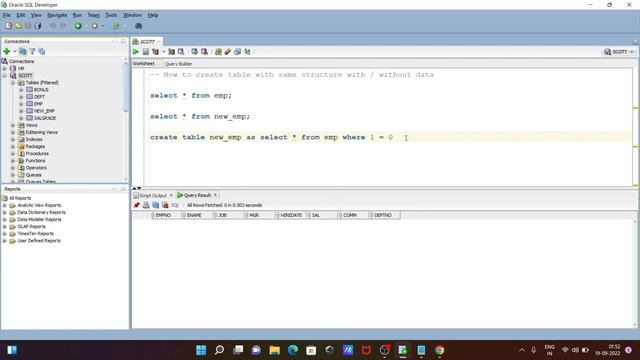The height and width of the screenshot is (360, 640).
Task: Run Statement with the green play icon
Action: point(136,52)
